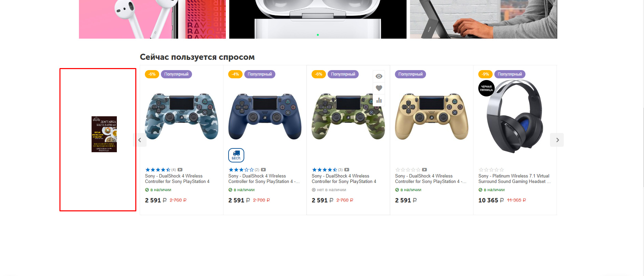Image resolution: width=644 pixels, height=276 pixels.
Task: Click the star rating of blue camo controller
Action: pos(158,170)
